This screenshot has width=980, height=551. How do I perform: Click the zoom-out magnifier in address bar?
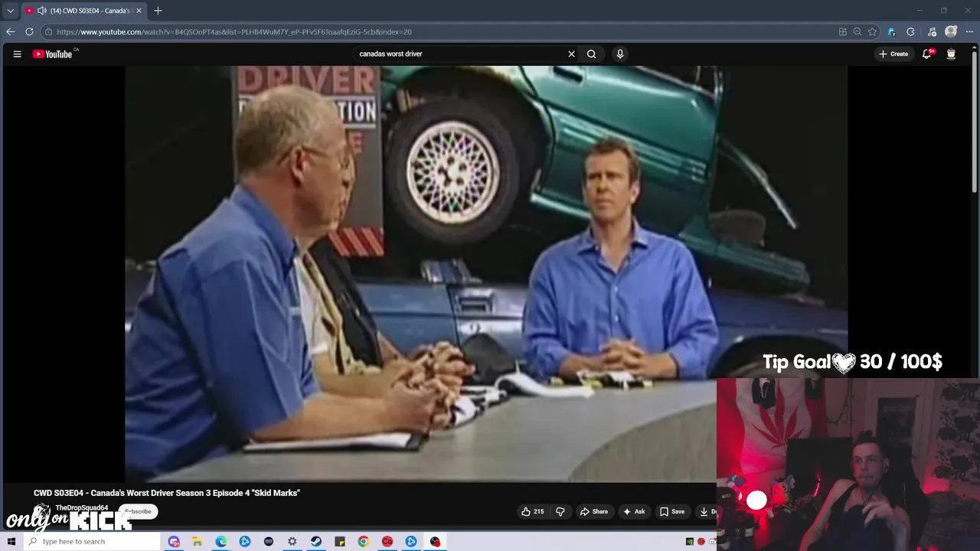coord(857,31)
